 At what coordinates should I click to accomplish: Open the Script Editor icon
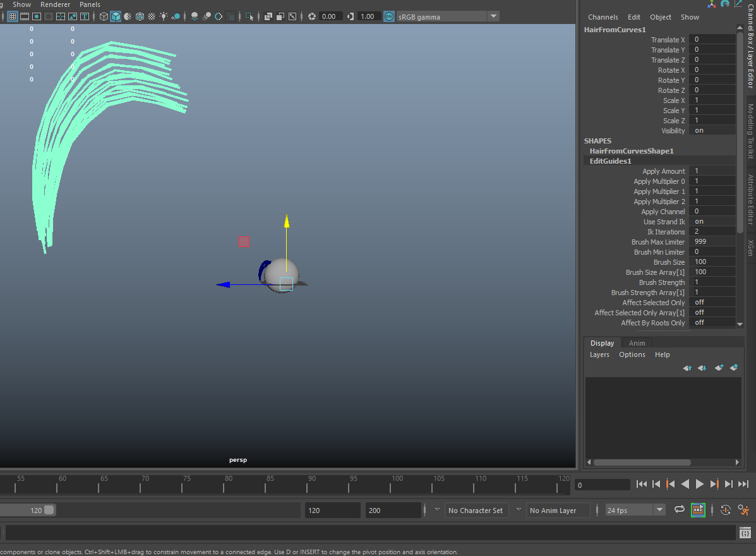tap(745, 533)
